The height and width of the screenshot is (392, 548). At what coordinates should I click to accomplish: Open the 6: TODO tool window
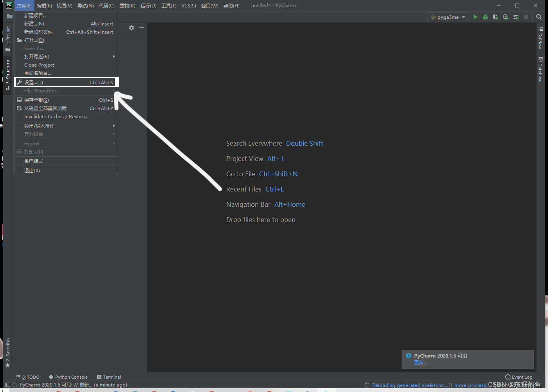click(28, 377)
